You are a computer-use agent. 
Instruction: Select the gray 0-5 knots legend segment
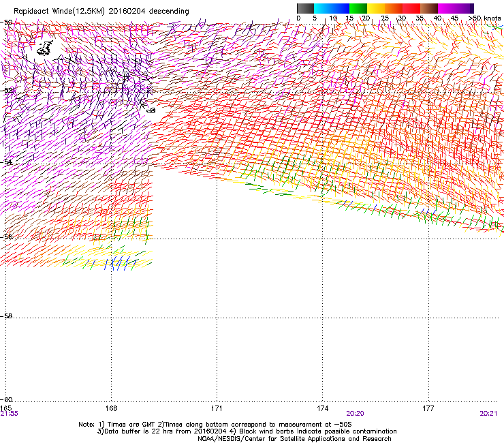pyautogui.click(x=305, y=8)
